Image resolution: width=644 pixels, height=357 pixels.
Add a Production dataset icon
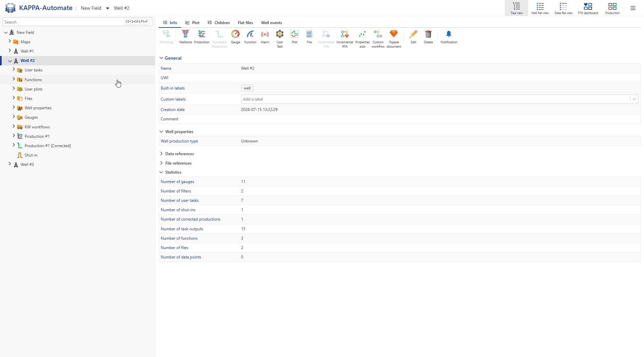point(202,37)
